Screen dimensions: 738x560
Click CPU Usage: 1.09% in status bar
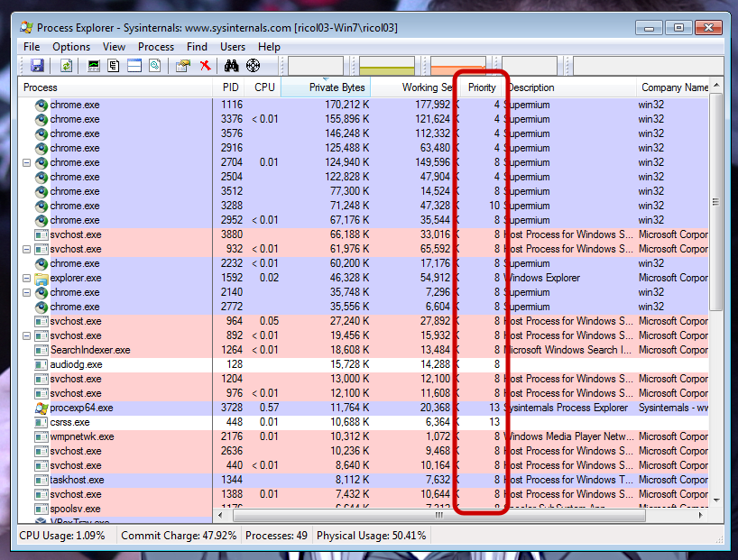62,536
